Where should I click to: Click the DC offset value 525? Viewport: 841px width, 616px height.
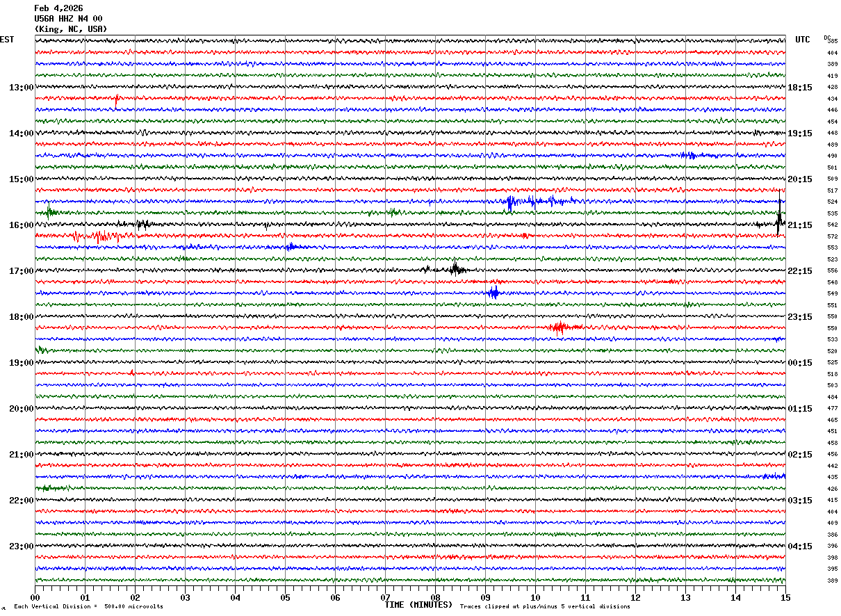tap(832, 363)
